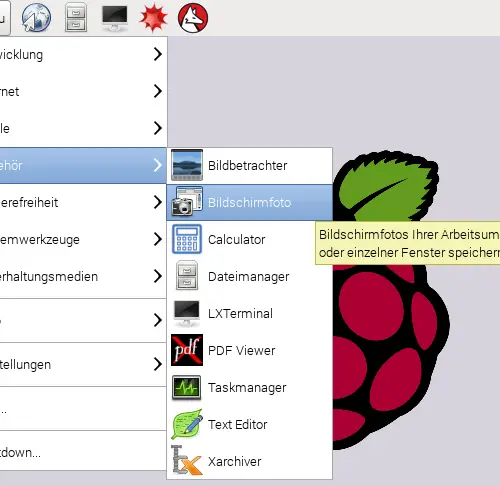Expand the Entwicklung submenu arrow
500x486 pixels.
[x=158, y=54]
